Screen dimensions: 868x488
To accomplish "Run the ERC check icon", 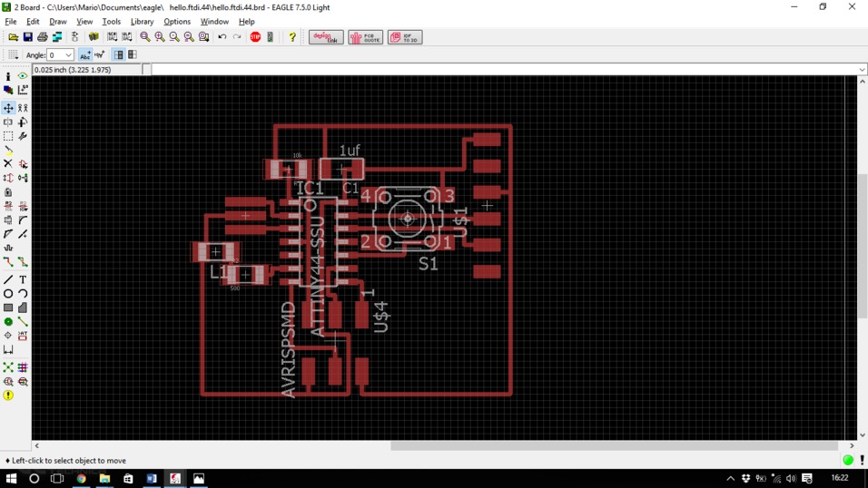I will 8,382.
